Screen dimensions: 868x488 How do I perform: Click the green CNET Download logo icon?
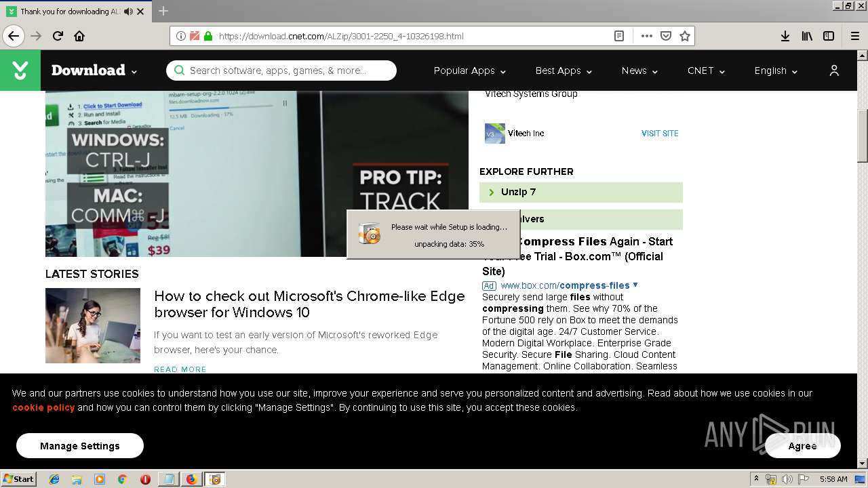tap(20, 70)
